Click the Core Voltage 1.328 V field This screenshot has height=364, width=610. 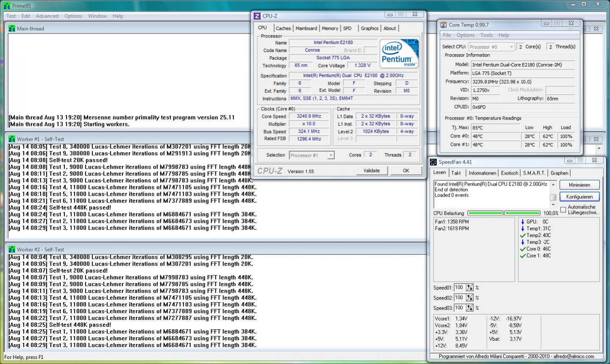click(x=362, y=65)
